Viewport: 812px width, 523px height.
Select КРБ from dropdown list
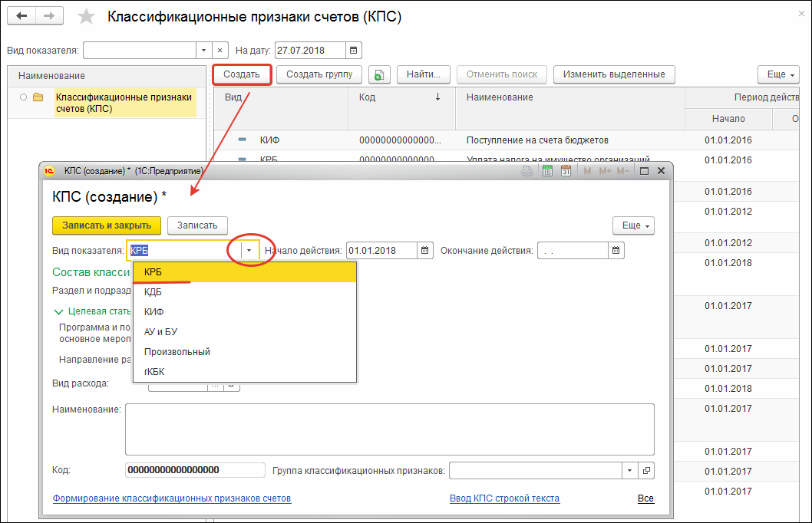coord(244,272)
